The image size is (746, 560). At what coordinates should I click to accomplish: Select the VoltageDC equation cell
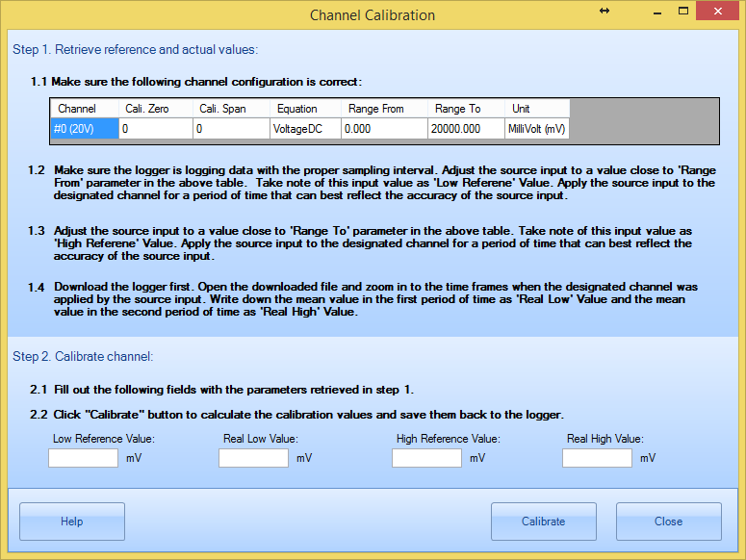point(305,128)
